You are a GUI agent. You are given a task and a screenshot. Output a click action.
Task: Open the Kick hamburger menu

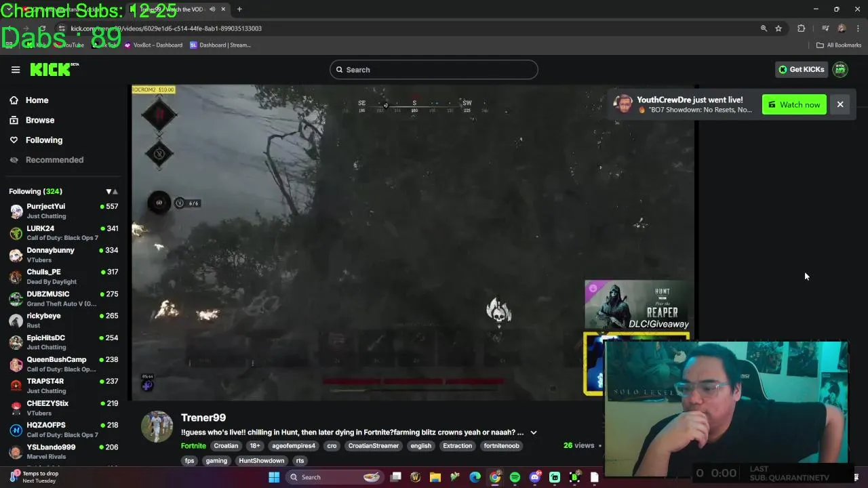coord(16,69)
